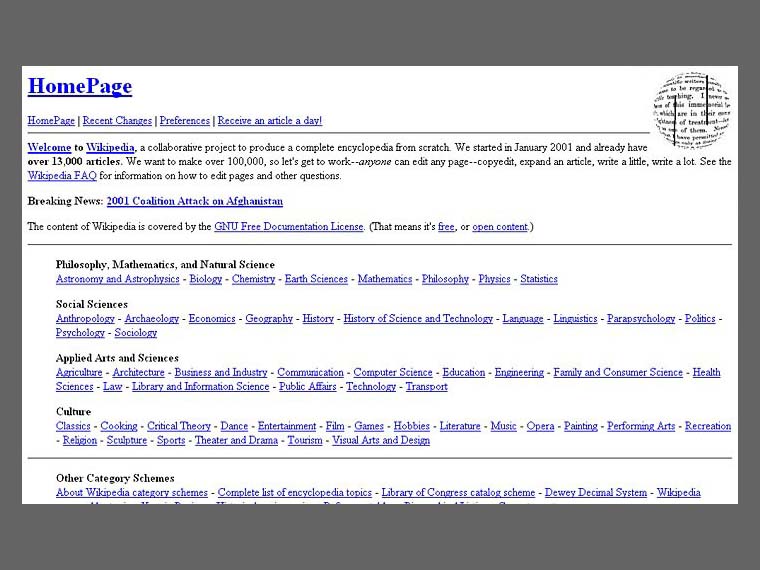Go to the Sociology topic
Viewport: 760px width, 570px height.
coord(136,333)
